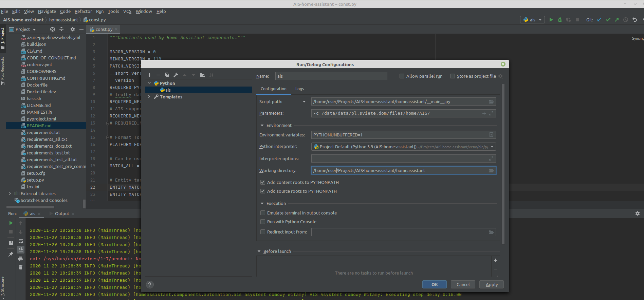Viewport: 644px width, 300px height.
Task: Apply the configuration changes
Action: [x=492, y=284]
